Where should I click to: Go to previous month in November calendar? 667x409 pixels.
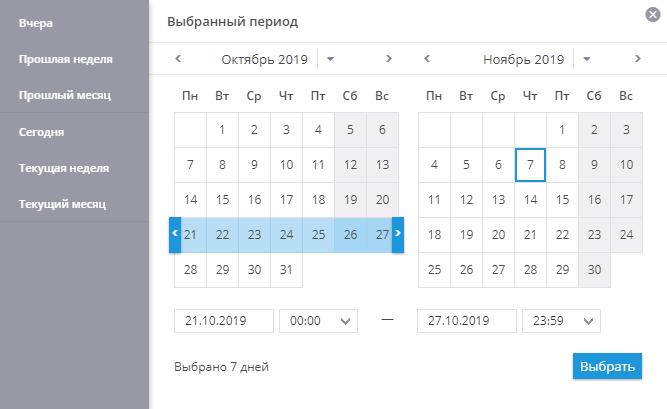pos(427,59)
